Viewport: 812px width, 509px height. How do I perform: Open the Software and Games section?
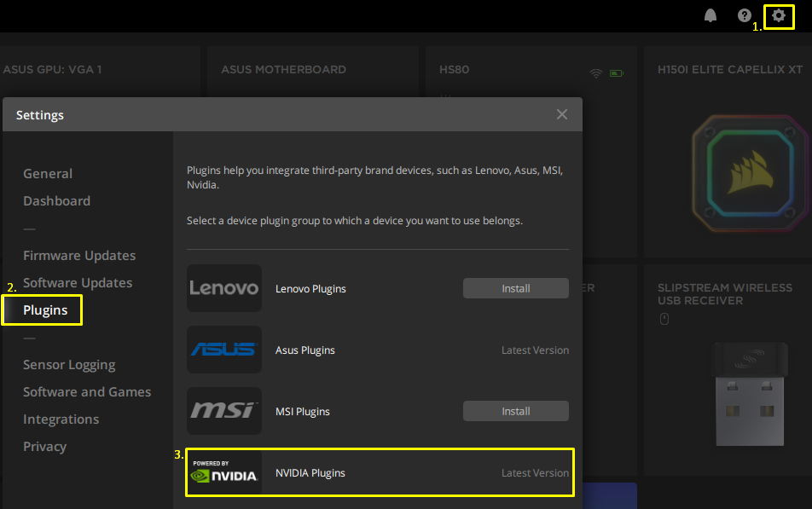click(x=87, y=391)
